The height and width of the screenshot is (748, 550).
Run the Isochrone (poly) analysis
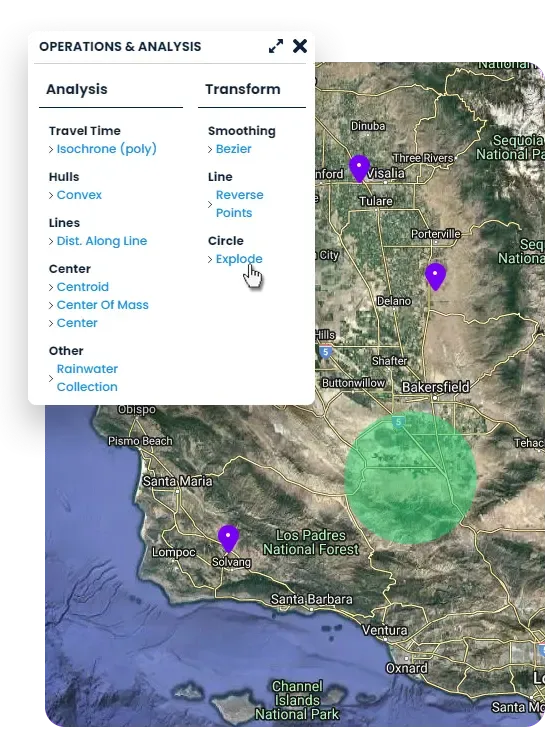106,149
